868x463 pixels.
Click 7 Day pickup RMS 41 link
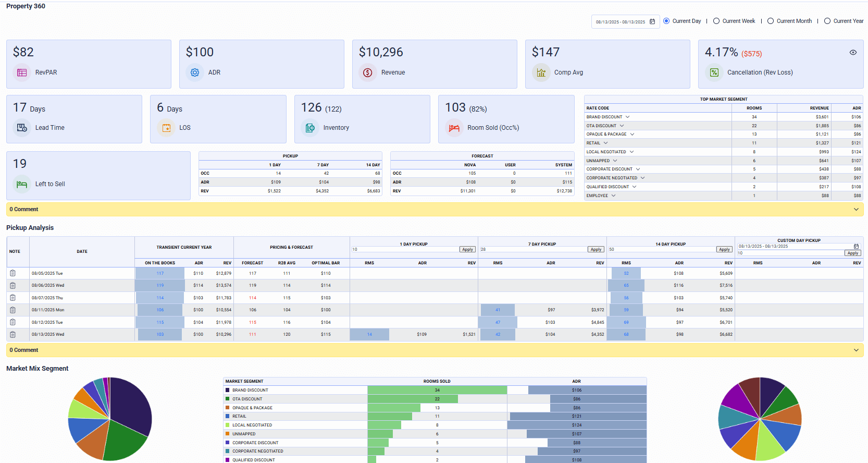[498, 310]
